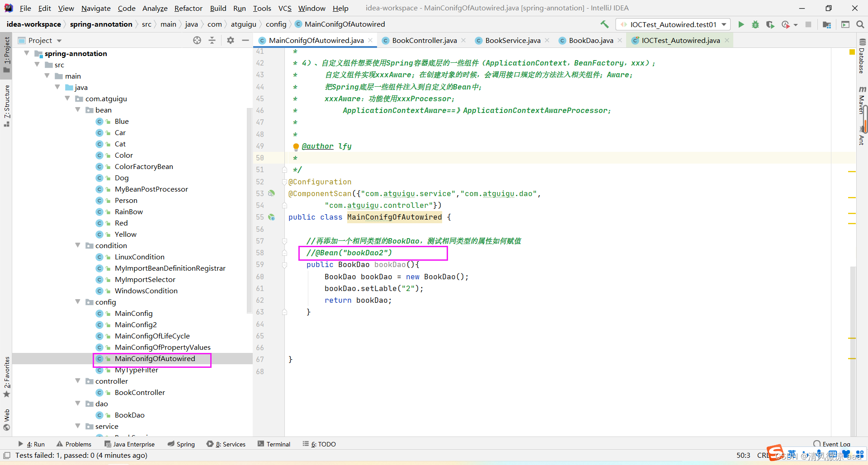Open the Refactor menu

[x=188, y=8]
